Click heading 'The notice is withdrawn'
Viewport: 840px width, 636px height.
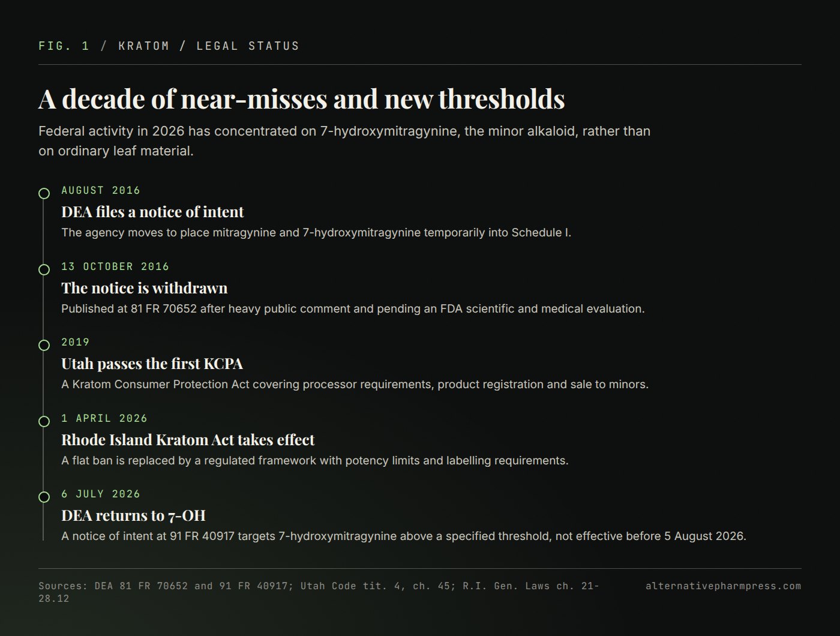point(145,288)
